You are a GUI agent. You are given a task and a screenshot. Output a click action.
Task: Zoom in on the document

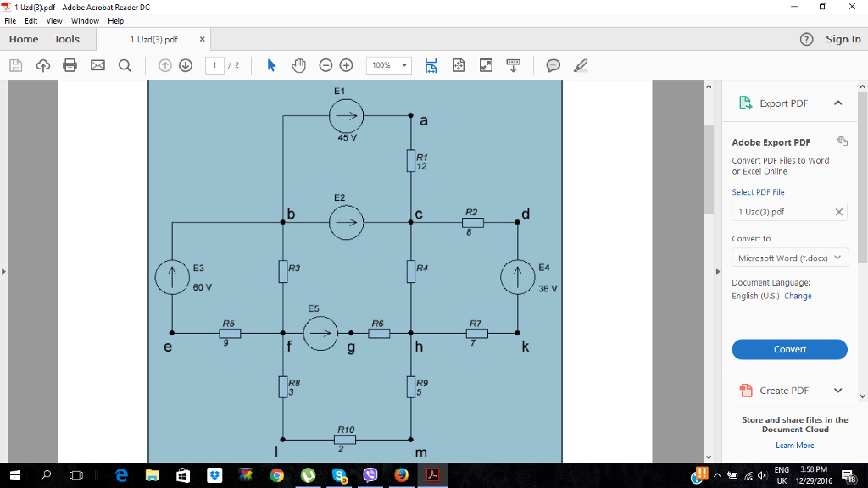point(348,64)
